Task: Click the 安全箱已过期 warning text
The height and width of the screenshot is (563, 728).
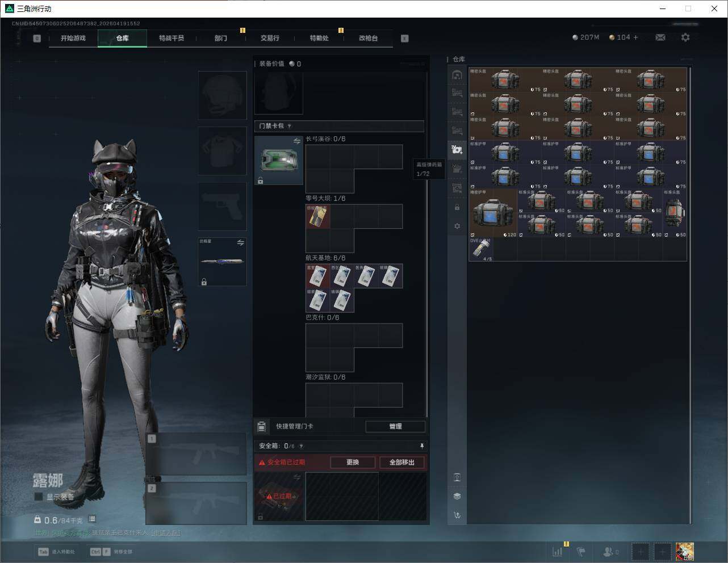Action: [286, 462]
